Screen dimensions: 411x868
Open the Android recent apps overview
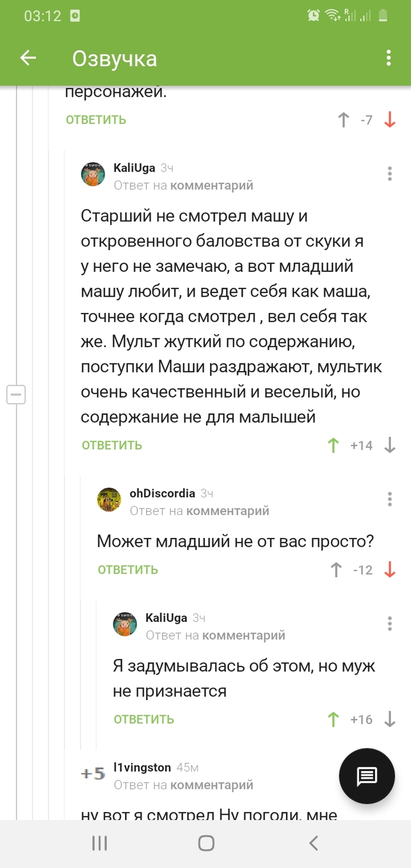100,843
